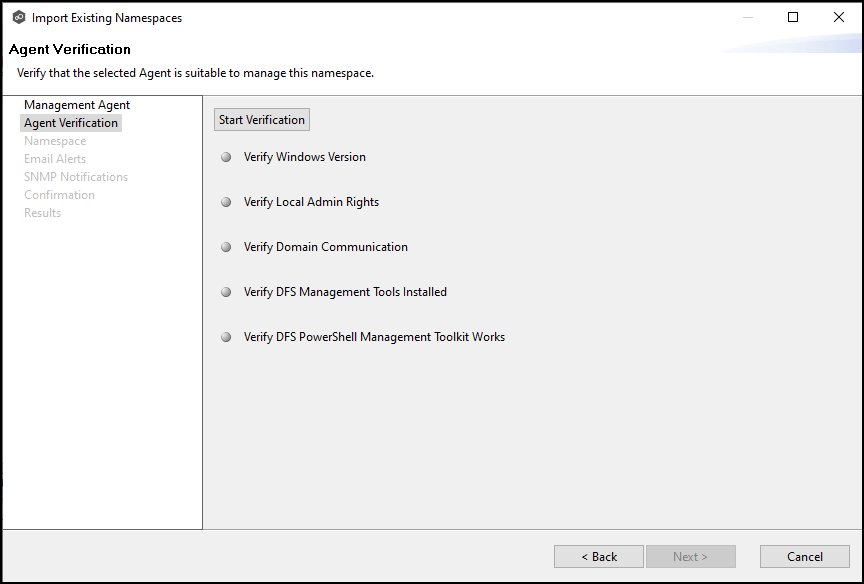Click the status bullet for Verify Local Admin Rights

tap(226, 202)
